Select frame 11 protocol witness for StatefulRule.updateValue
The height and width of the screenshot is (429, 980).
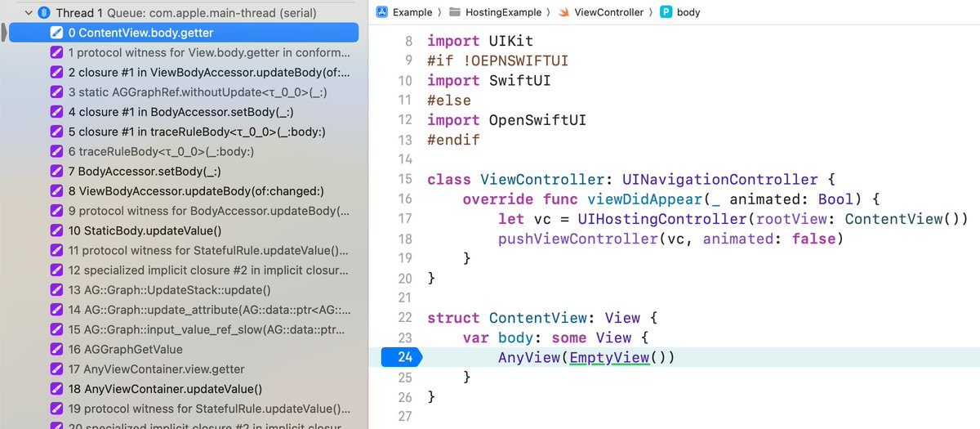click(x=184, y=250)
